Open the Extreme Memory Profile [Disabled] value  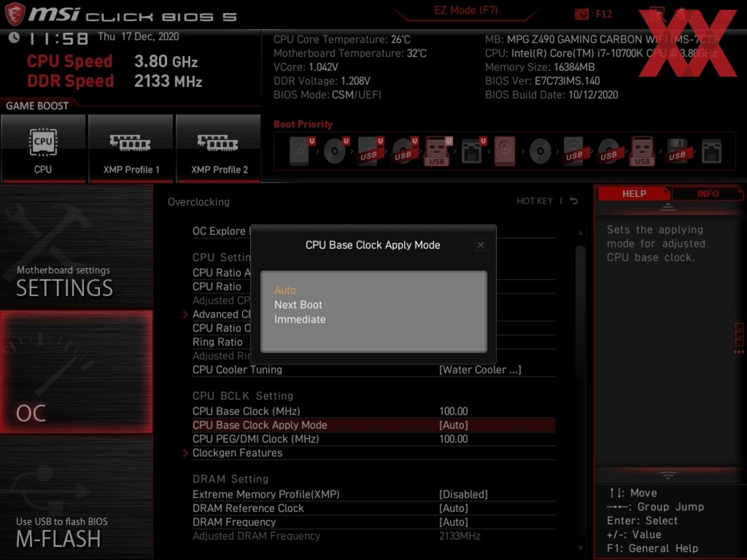pyautogui.click(x=464, y=495)
